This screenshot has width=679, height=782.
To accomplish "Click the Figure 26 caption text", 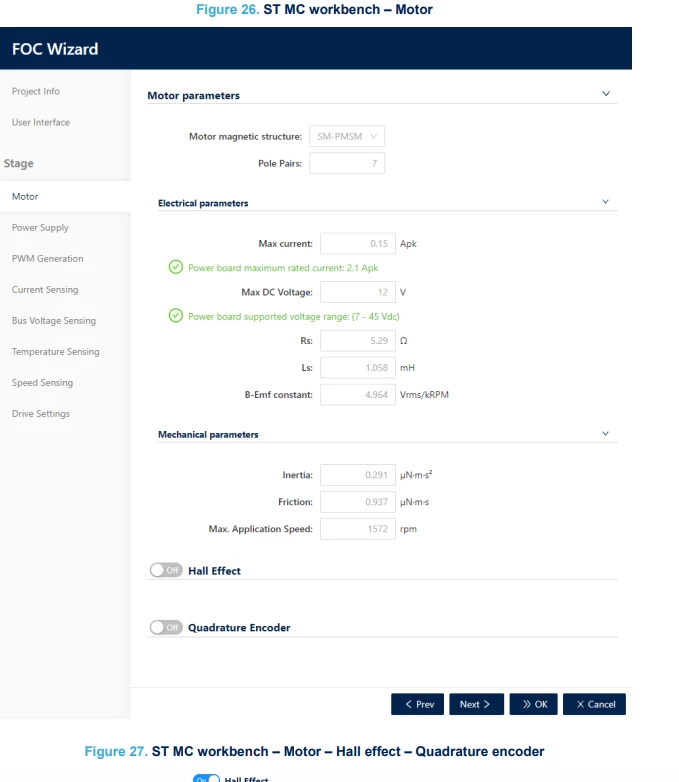I will [x=314, y=9].
